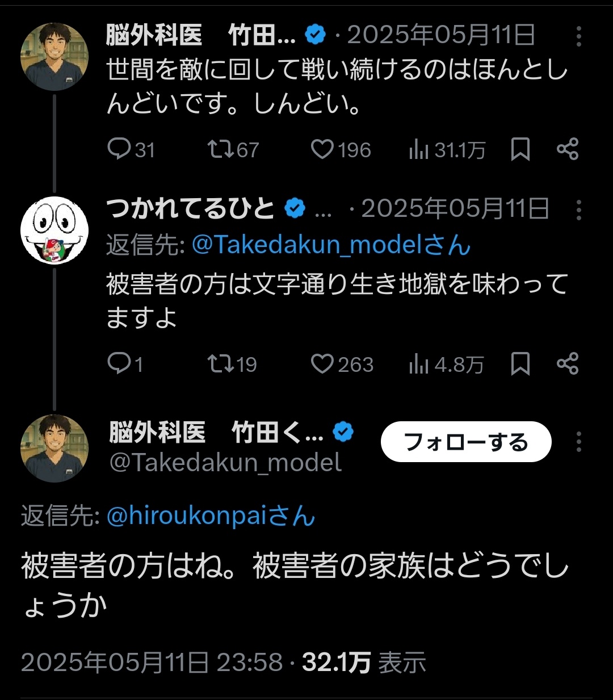The width and height of the screenshot is (613, 700).
Task: Open the @Takedakun_model mention link
Action: point(331,245)
